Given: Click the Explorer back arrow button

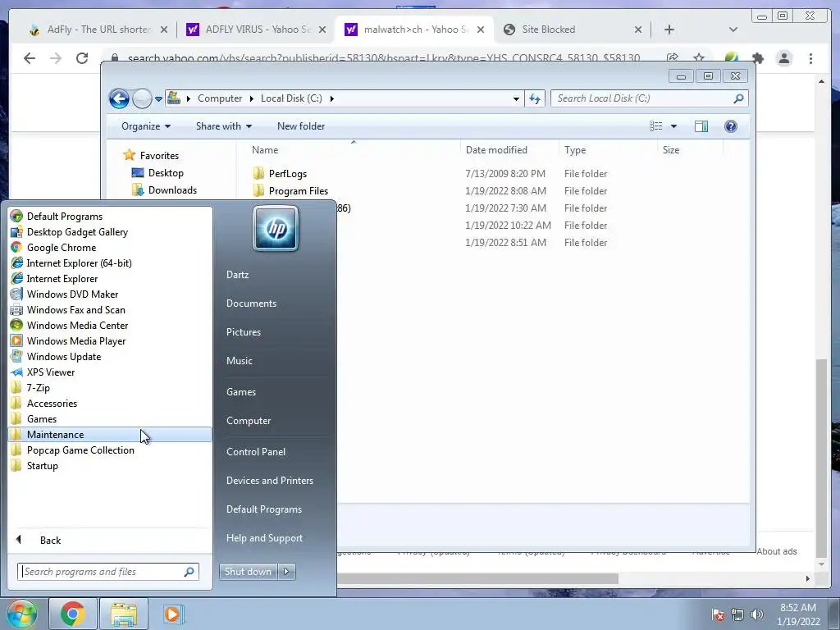Looking at the screenshot, I should [x=119, y=98].
